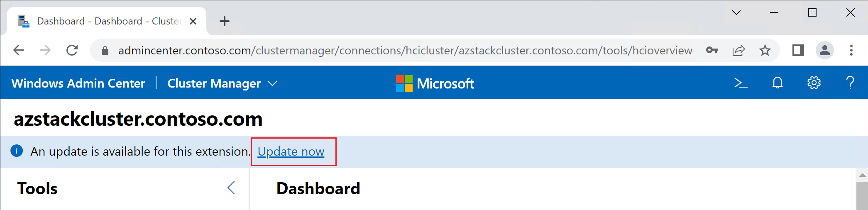Image resolution: width=868 pixels, height=210 pixels.
Task: Open the tab search dropdown arrow
Action: (736, 12)
